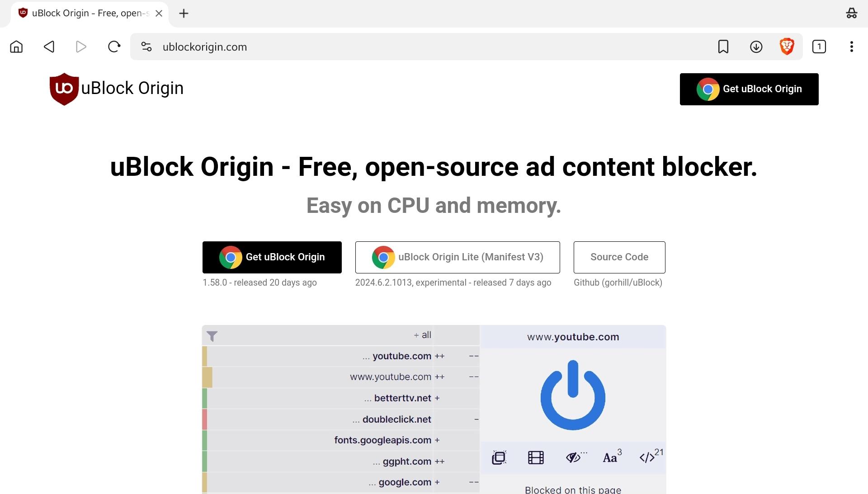The height and width of the screenshot is (494, 868).
Task: Click the Get uBlock Origin button
Action: 272,257
